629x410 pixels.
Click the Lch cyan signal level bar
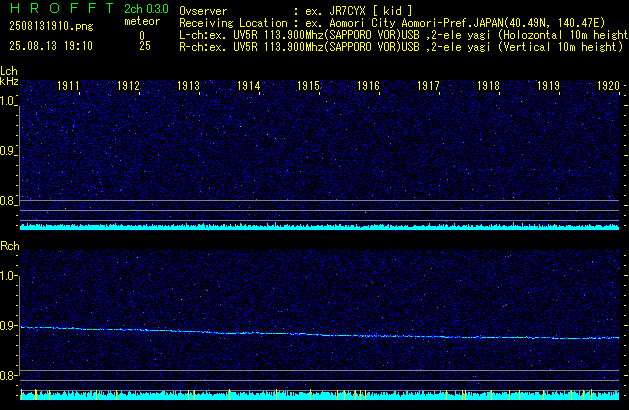pyautogui.click(x=320, y=227)
